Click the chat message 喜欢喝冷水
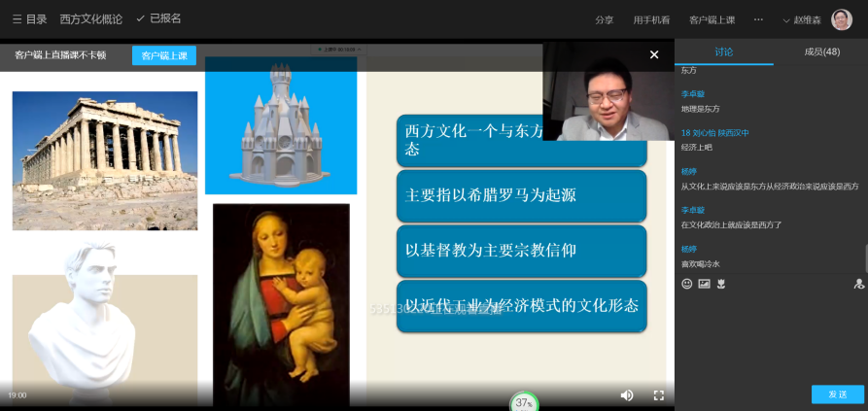The height and width of the screenshot is (411, 868). tap(700, 264)
